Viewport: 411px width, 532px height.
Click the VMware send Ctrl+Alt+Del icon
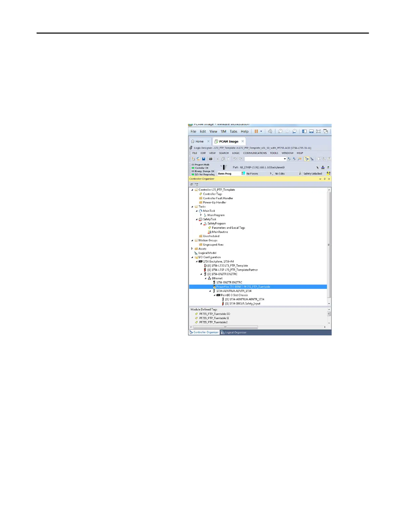(x=270, y=131)
